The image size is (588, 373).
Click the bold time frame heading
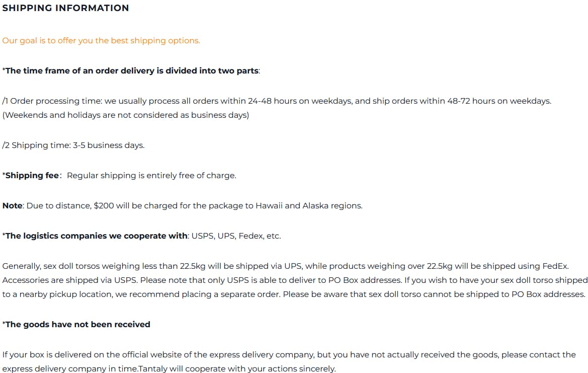[x=131, y=71]
